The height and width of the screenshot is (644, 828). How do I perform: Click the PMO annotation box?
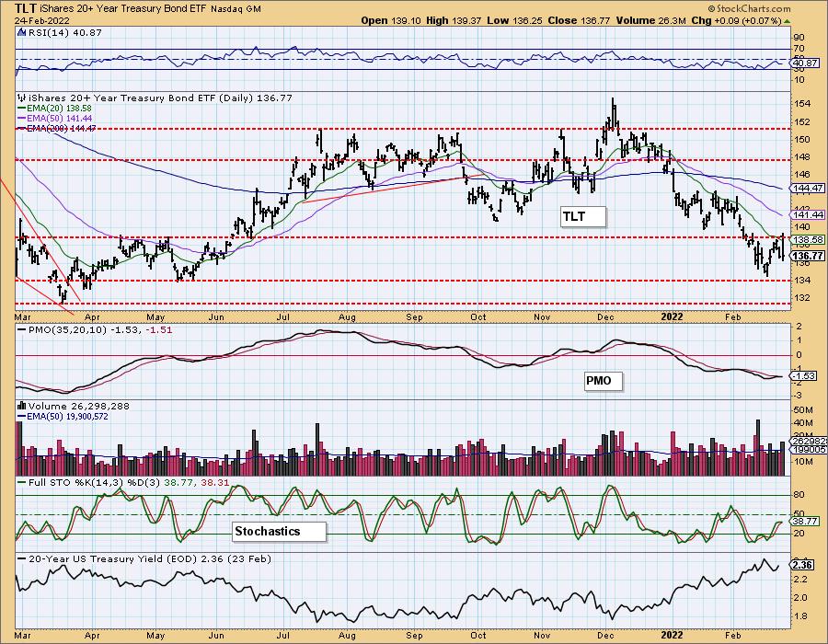point(604,381)
